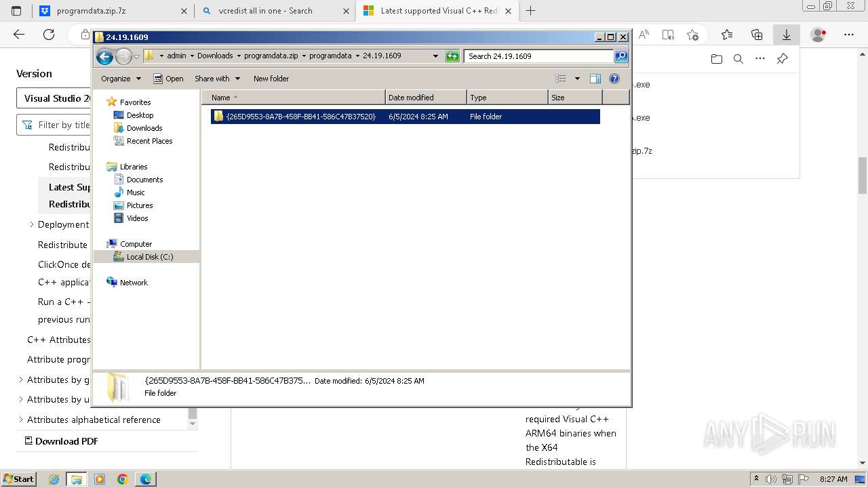Open recent locations dropdown beside Forward button
This screenshot has height=488, width=868.
136,56
